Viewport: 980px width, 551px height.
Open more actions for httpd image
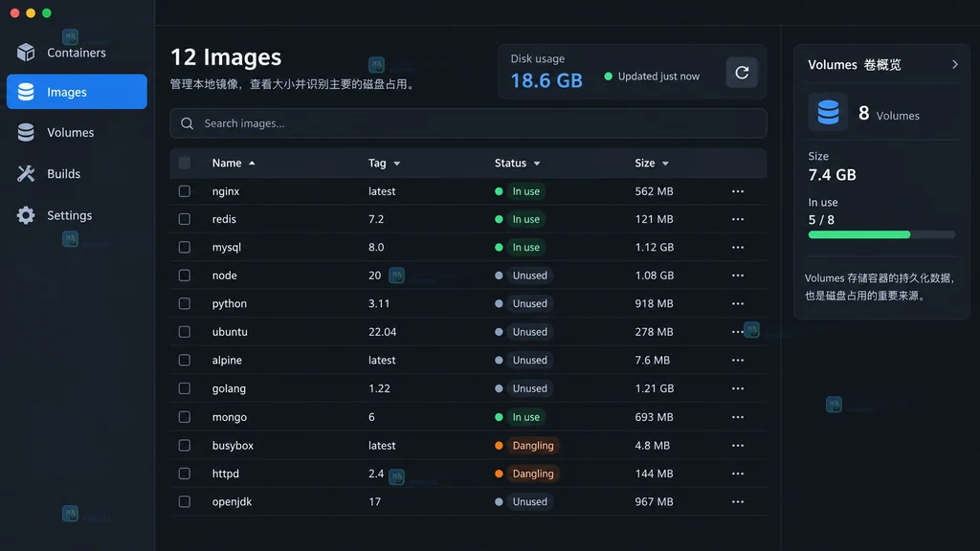click(x=738, y=474)
